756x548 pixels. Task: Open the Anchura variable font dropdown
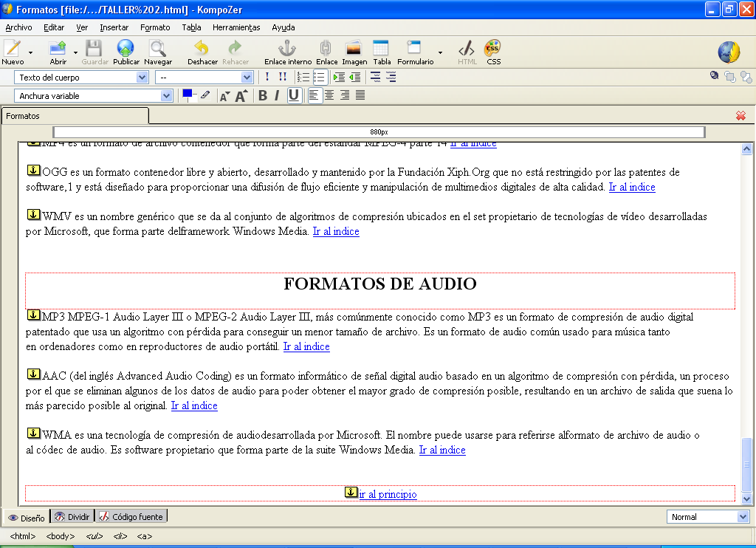pyautogui.click(x=93, y=96)
